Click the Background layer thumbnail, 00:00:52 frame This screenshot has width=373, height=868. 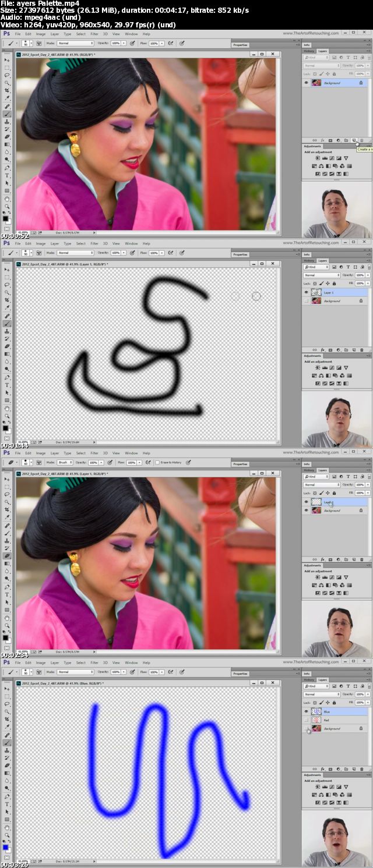coord(316,83)
